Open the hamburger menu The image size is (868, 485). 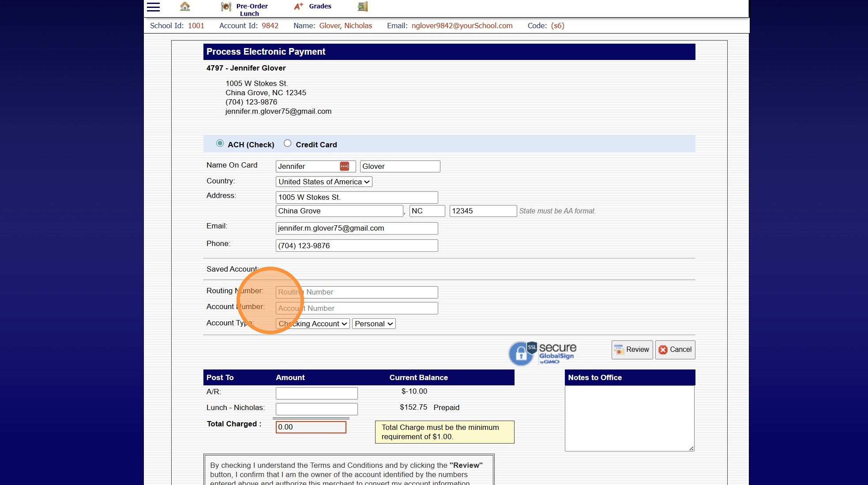coord(153,7)
